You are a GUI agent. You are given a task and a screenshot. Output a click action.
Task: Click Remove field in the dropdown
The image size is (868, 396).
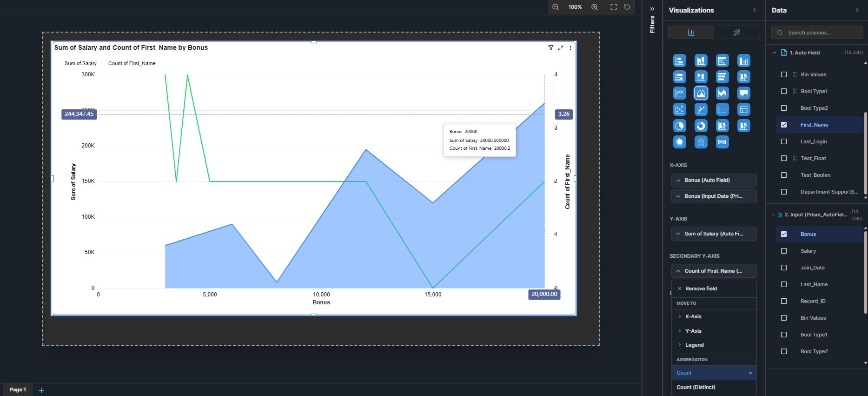click(701, 289)
